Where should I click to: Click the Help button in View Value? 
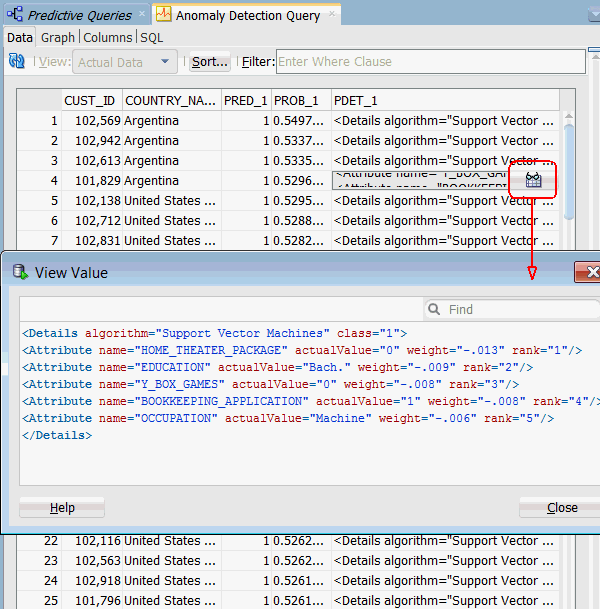tap(62, 508)
